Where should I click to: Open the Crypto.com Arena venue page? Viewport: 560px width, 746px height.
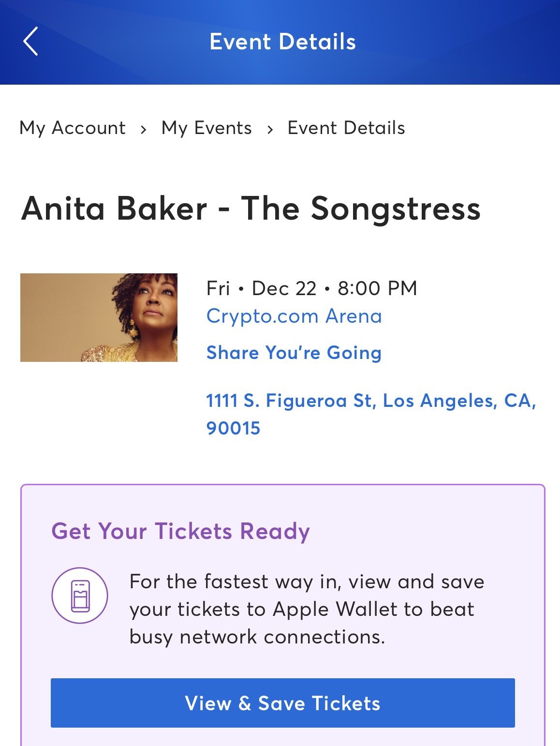[294, 315]
